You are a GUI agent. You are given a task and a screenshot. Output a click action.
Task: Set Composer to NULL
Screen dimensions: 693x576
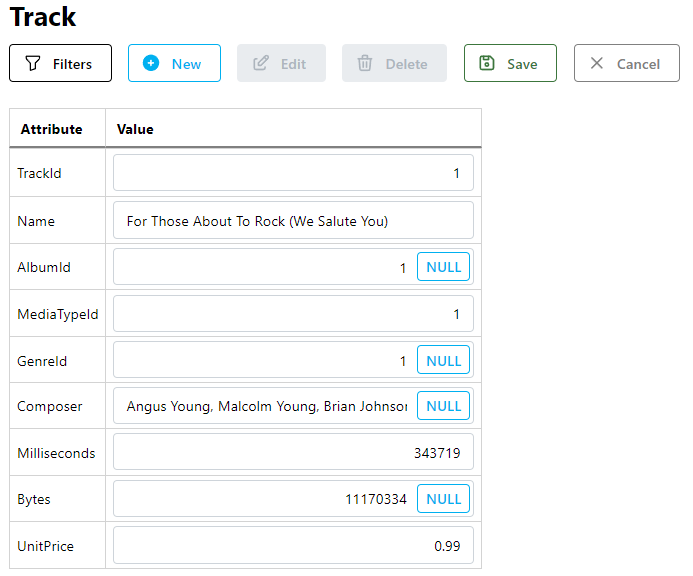pos(443,406)
